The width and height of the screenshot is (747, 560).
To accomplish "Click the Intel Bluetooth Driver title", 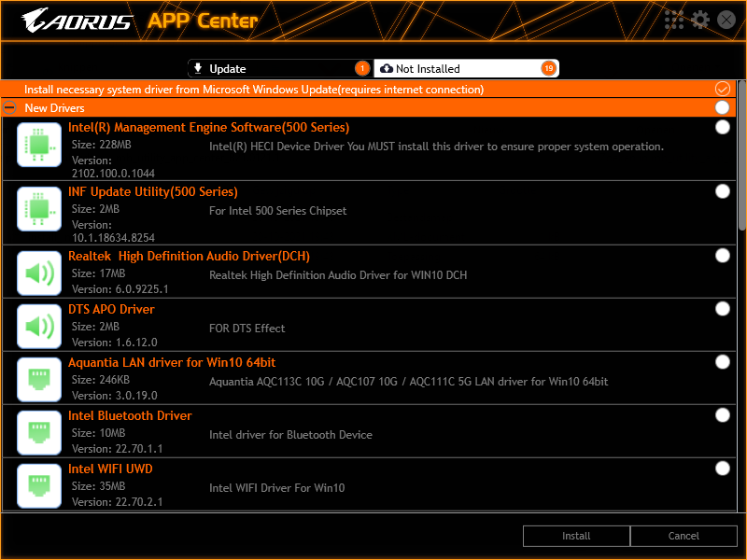I will point(130,415).
